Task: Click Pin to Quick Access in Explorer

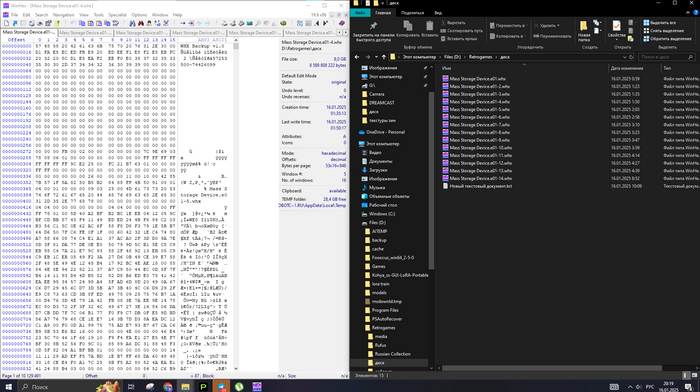Action: point(373,31)
